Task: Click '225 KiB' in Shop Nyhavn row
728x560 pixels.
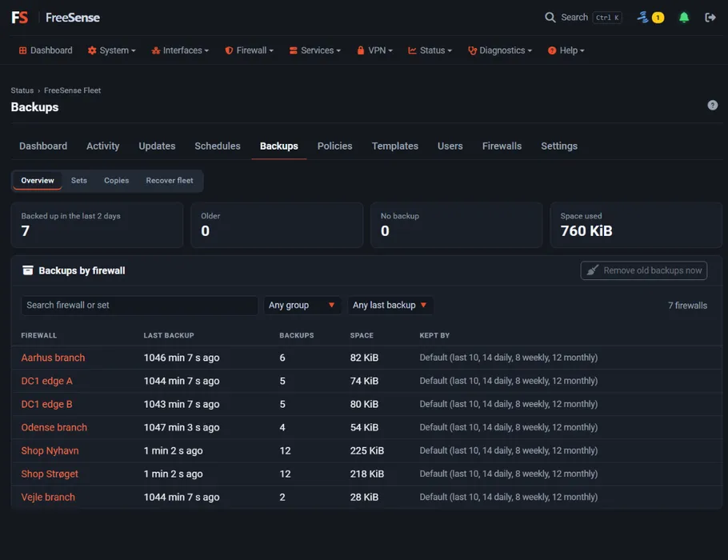Action: (366, 450)
